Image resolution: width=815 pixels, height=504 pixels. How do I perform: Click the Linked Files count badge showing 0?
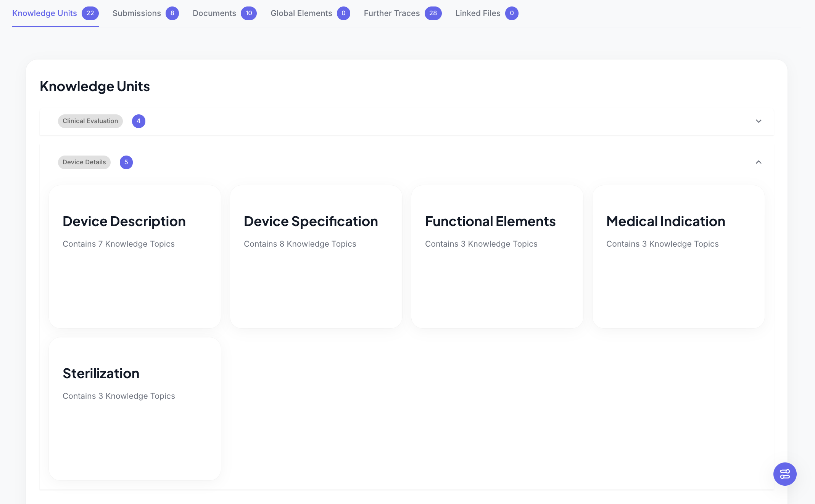pyautogui.click(x=512, y=13)
